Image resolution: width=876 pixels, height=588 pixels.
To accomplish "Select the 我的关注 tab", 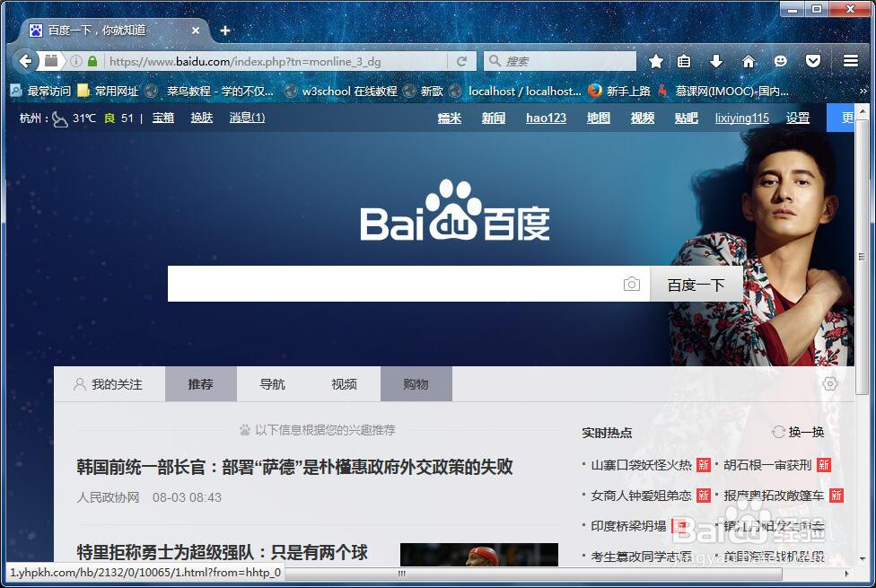I will click(x=109, y=384).
